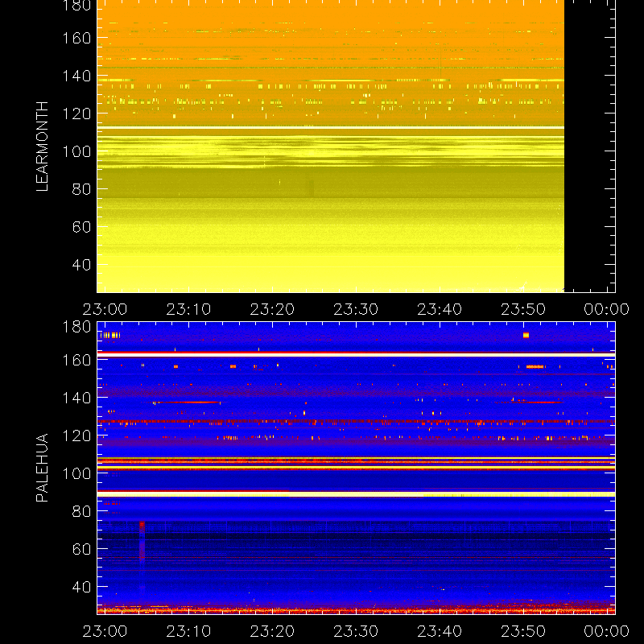Click the red vertical streak near 23:04 in Palehua
Image resolution: width=644 pixels, height=644 pixels.
coord(142,540)
